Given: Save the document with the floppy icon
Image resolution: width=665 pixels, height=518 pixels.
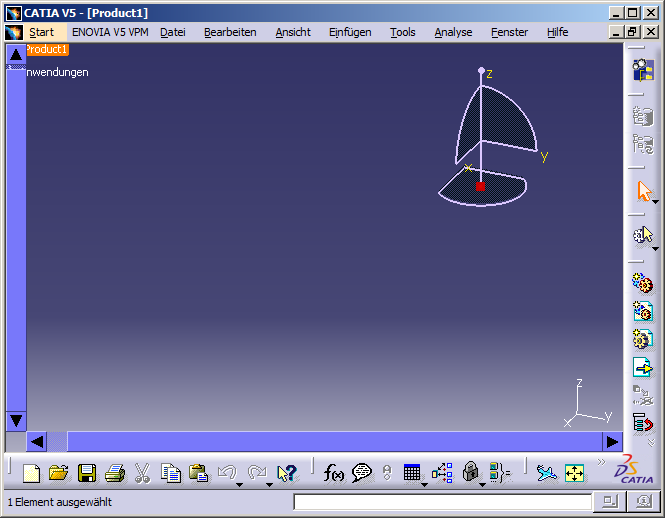Looking at the screenshot, I should (x=87, y=473).
